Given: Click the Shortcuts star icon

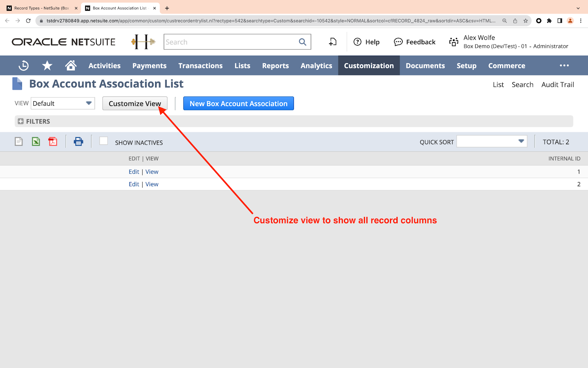Looking at the screenshot, I should 47,66.
